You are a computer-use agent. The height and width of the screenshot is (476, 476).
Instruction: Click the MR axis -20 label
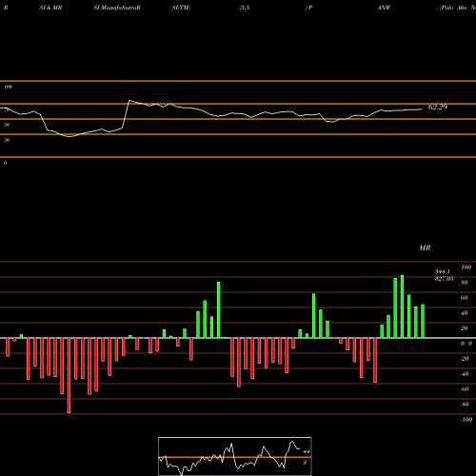pos(465,359)
